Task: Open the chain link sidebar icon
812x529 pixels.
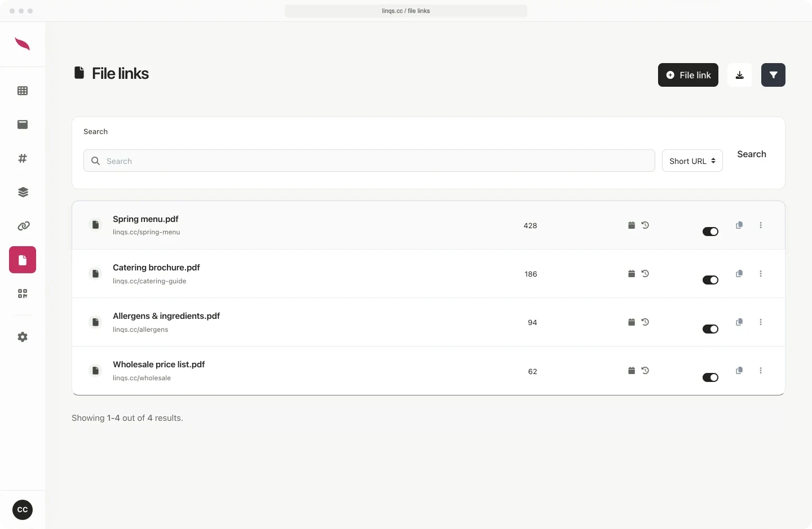Action: tap(23, 226)
